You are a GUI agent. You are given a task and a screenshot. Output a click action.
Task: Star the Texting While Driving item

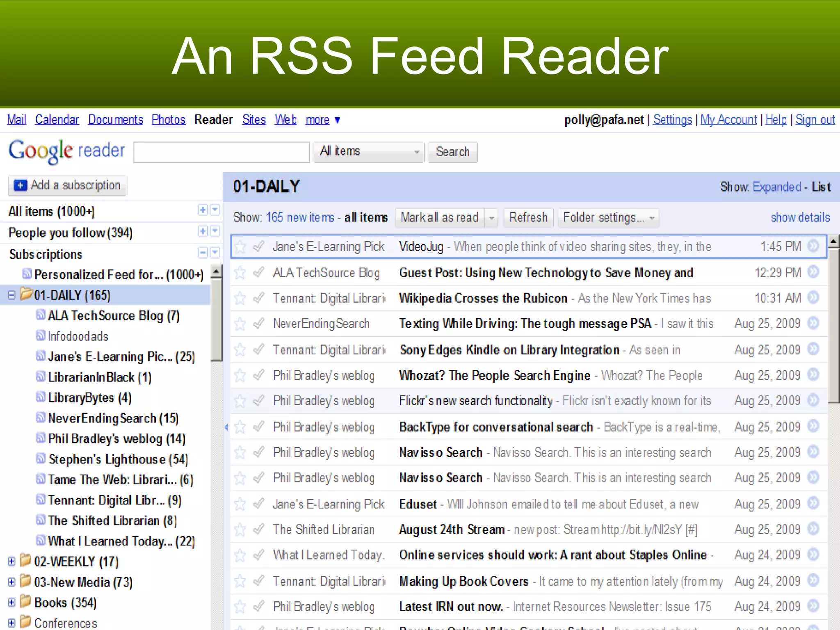(x=240, y=324)
